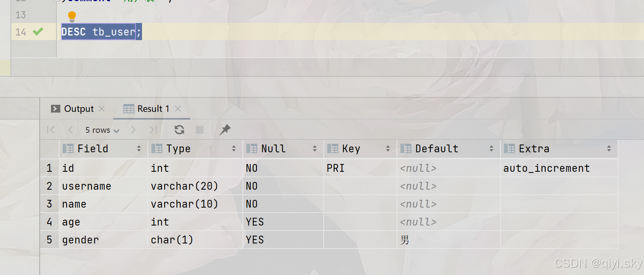This screenshot has height=275, width=644.
Task: Go to the previous result page
Action: coord(70,130)
